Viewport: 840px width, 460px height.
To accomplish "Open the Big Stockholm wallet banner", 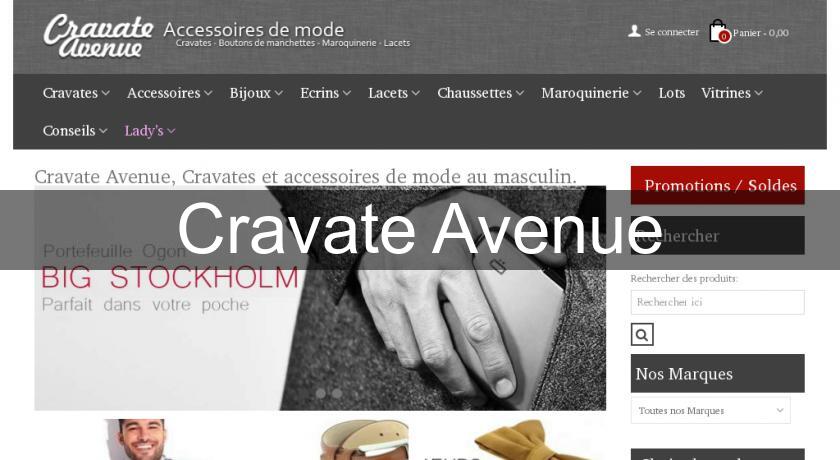I will click(320, 298).
